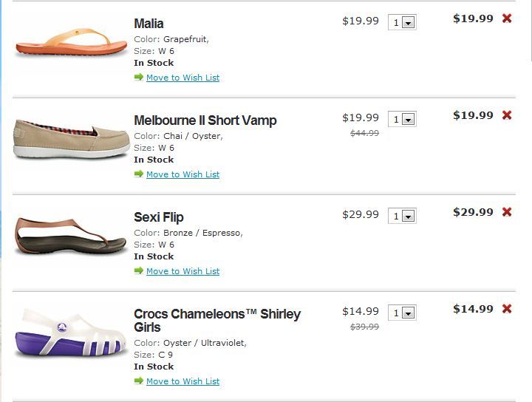Remove Malia flip-flop from cart

[x=507, y=18]
